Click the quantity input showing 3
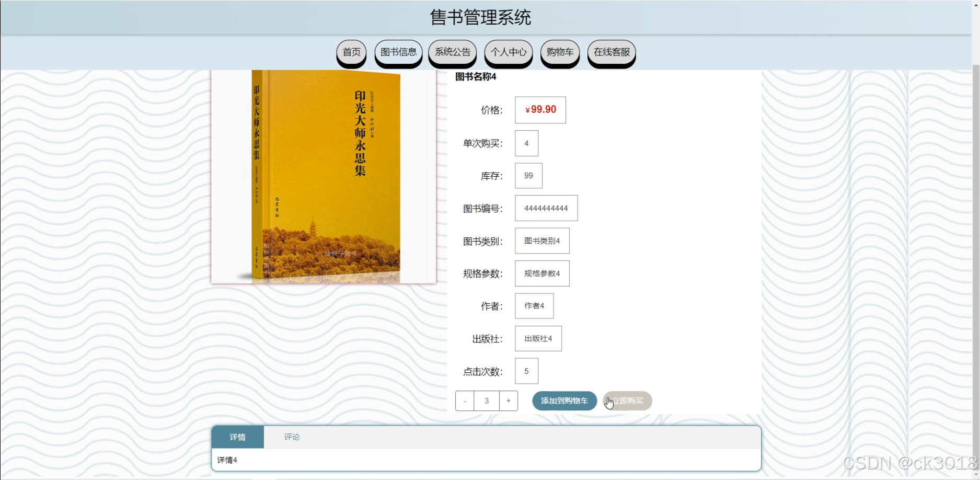This screenshot has width=980, height=480. (x=487, y=401)
